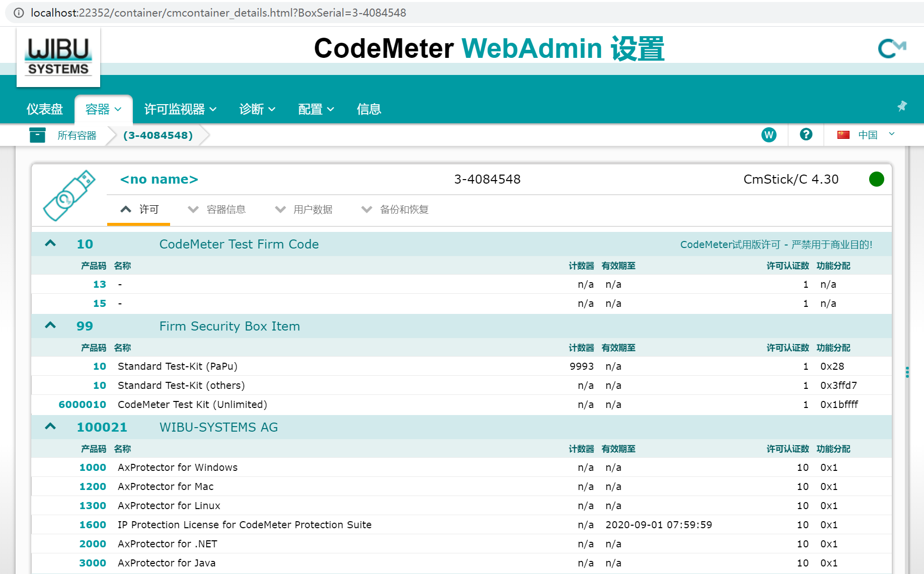Open the 中国 language dropdown
The height and width of the screenshot is (574, 924).
click(876, 135)
